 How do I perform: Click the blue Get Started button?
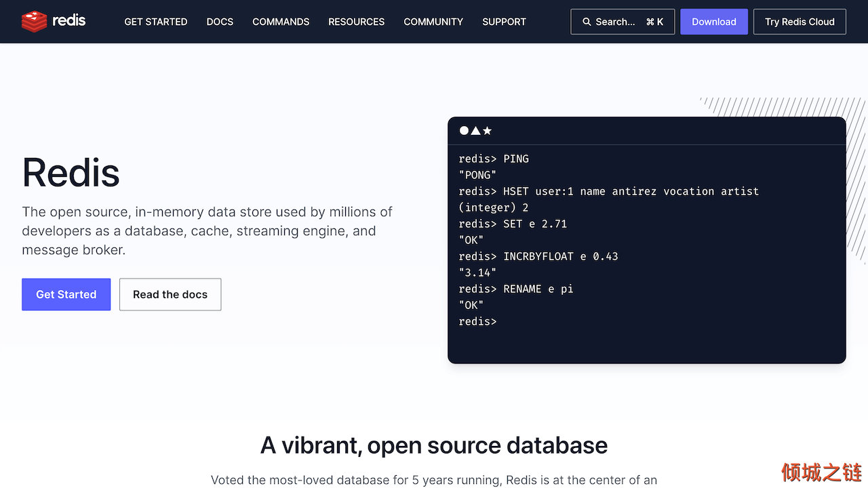coord(66,294)
